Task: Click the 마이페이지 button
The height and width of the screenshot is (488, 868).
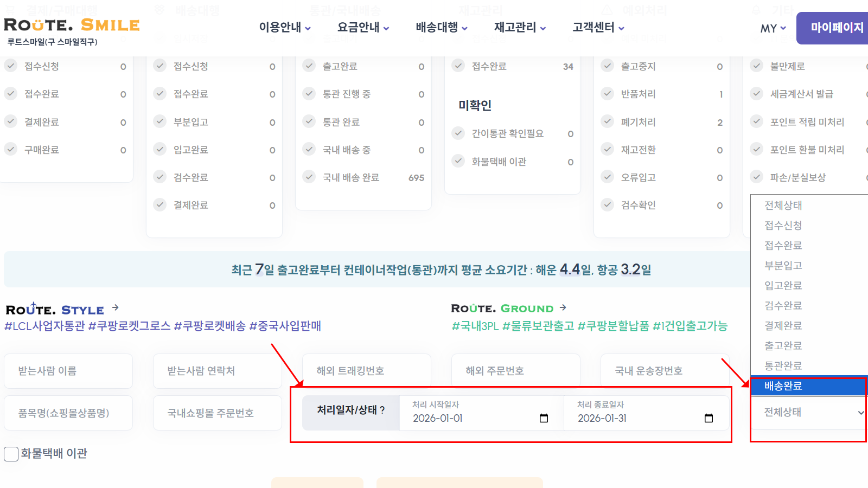Action: pos(831,28)
